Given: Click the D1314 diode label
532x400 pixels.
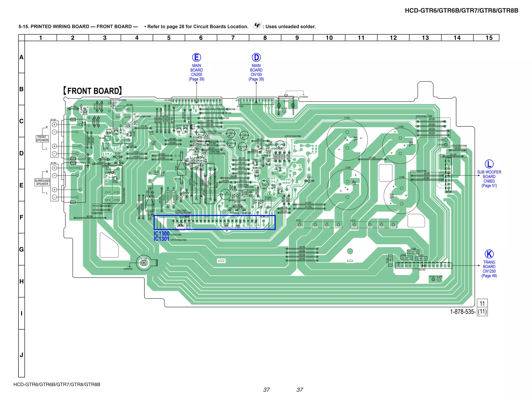Looking at the screenshot, I should (353, 221).
